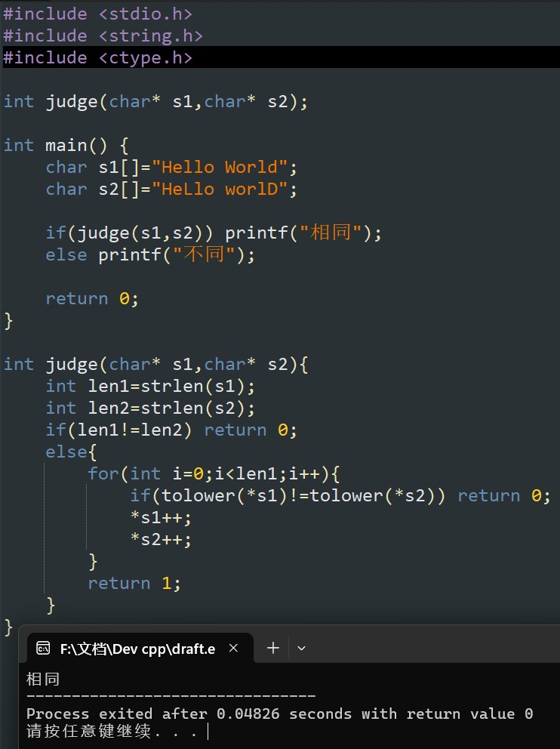Click the #include <stdio.h> line

[x=97, y=14]
